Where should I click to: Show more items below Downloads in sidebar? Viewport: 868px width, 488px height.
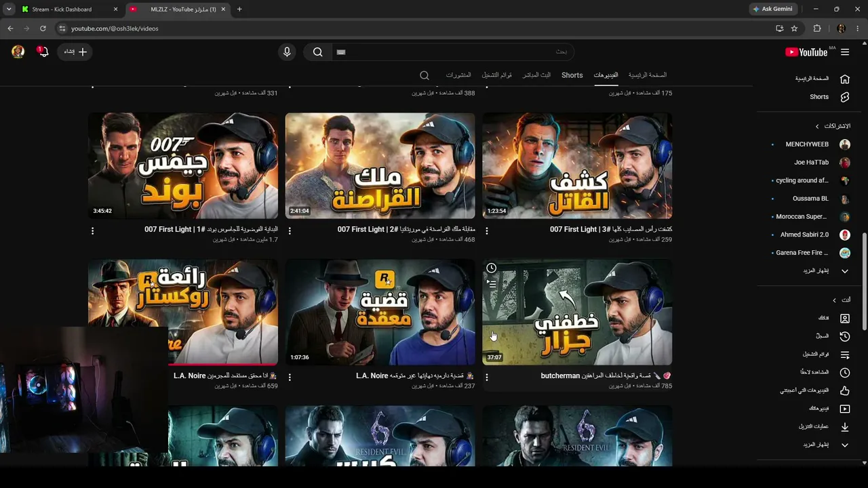click(x=845, y=445)
